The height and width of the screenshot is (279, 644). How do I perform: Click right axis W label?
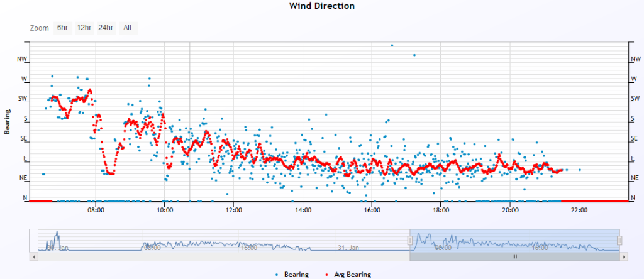coord(634,79)
